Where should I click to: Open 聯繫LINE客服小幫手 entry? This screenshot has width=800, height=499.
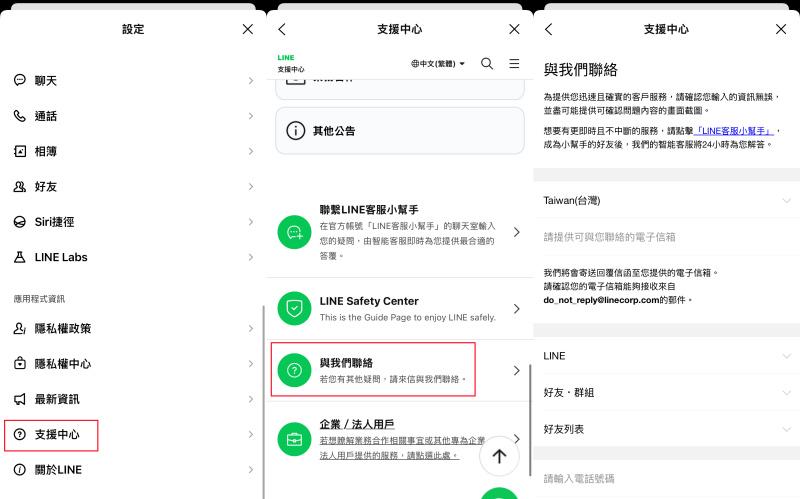[399, 233]
